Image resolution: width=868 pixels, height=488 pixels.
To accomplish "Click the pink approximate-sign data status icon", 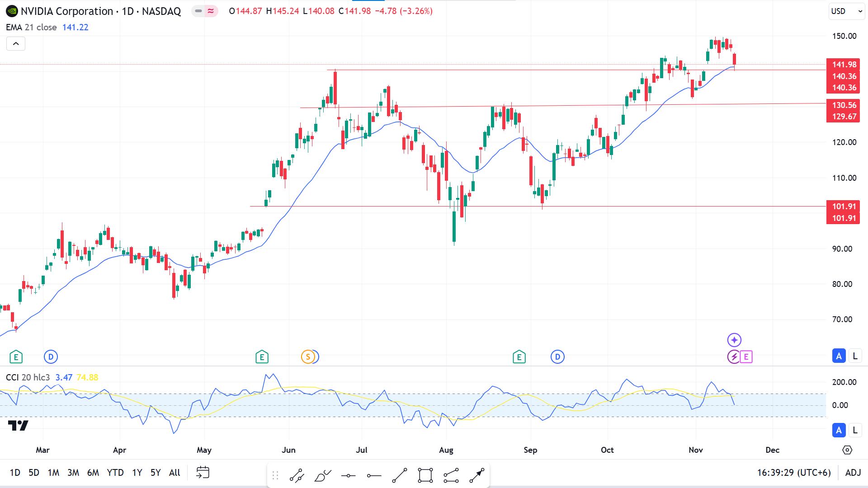I will coord(211,11).
